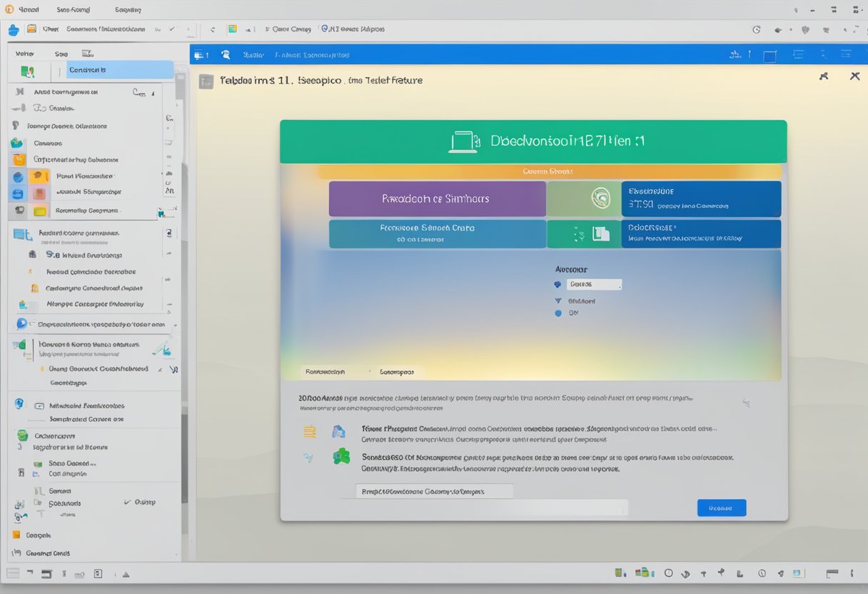The image size is (868, 594).
Task: Switch to the second tab under the gradient panel
Action: coord(397,372)
